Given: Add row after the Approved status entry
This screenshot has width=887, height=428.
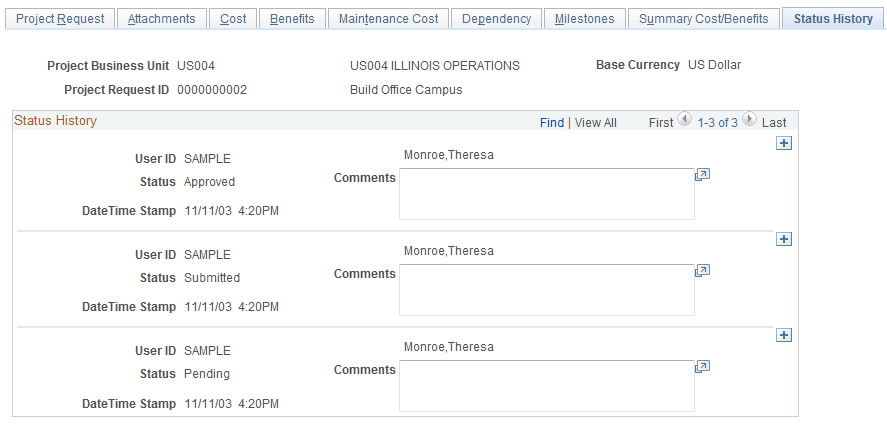Looking at the screenshot, I should (784, 144).
